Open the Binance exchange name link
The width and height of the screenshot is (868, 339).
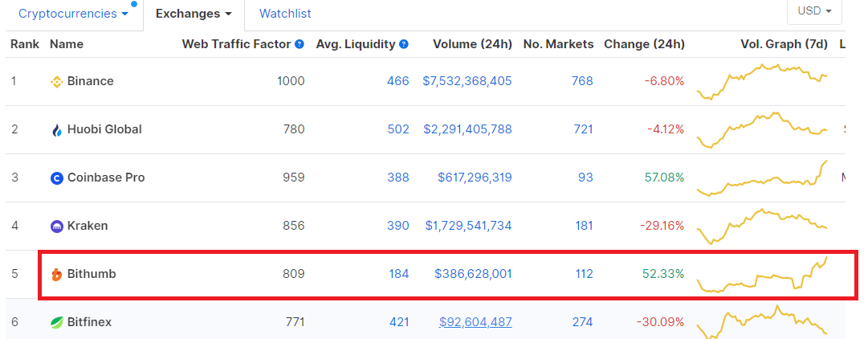(90, 81)
